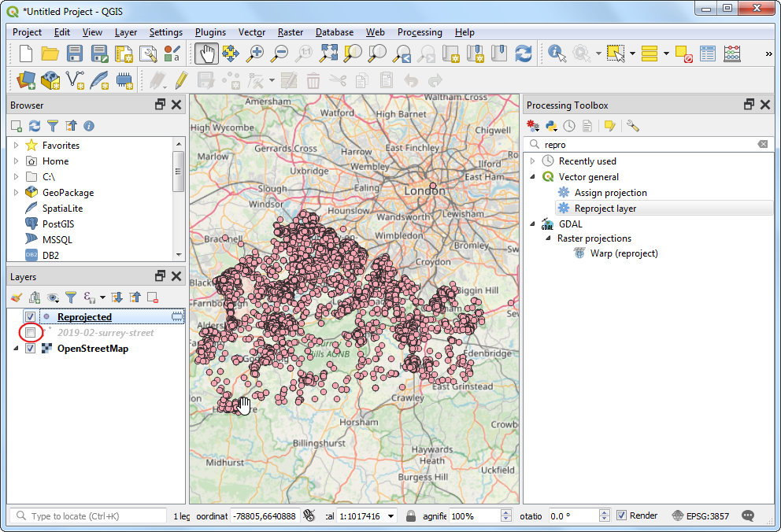Uncheck the Reprojected layer visibility checkbox
Viewport: 781px width, 532px height.
(31, 317)
